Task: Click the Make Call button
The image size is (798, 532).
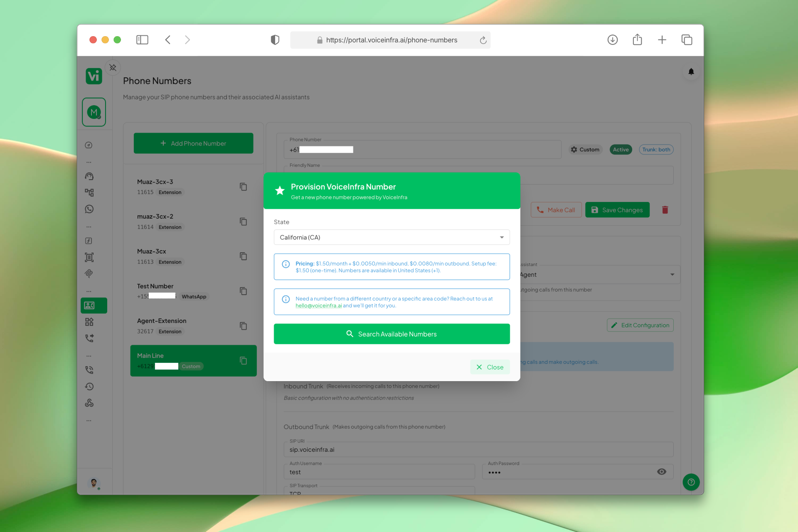Action: [x=556, y=210]
